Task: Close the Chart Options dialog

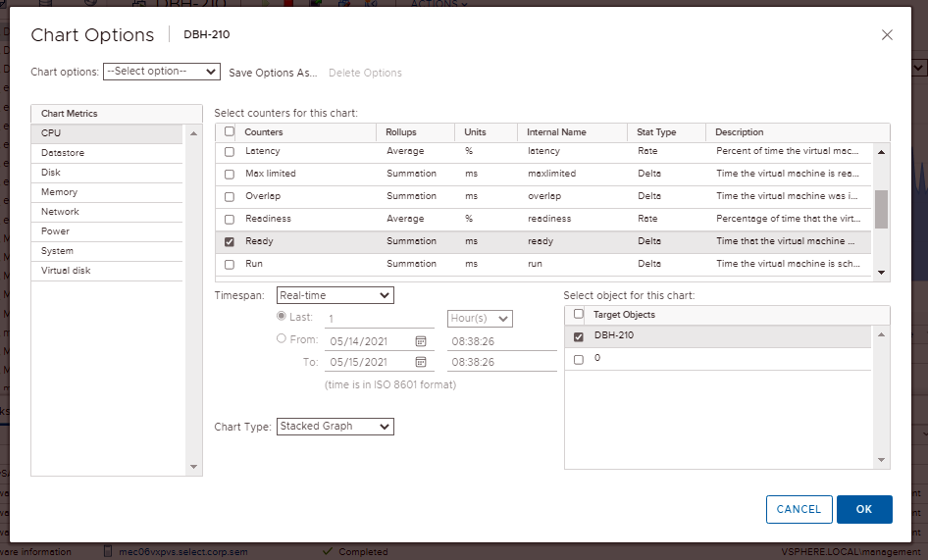Action: pyautogui.click(x=887, y=35)
